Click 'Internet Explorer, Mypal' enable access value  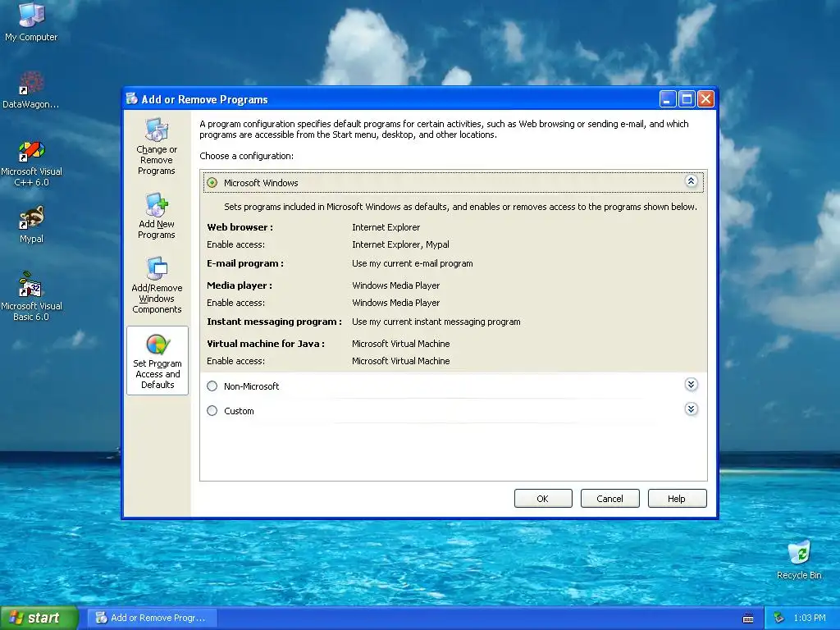[x=400, y=244]
